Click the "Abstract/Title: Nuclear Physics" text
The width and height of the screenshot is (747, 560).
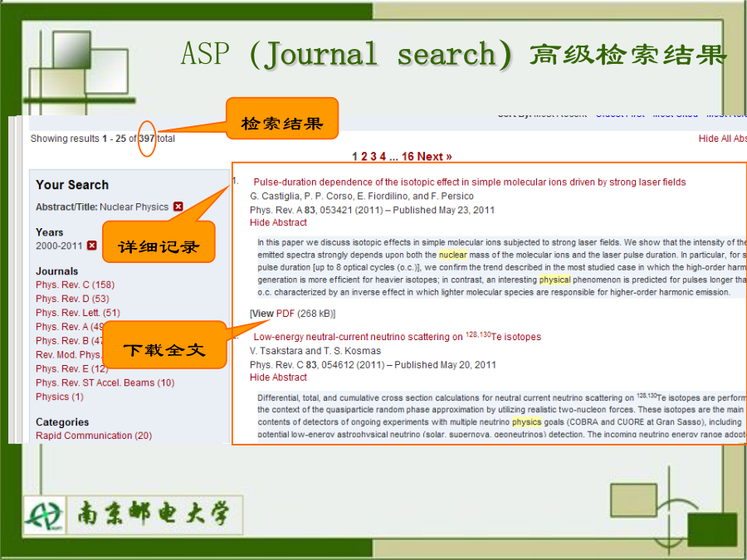(102, 207)
